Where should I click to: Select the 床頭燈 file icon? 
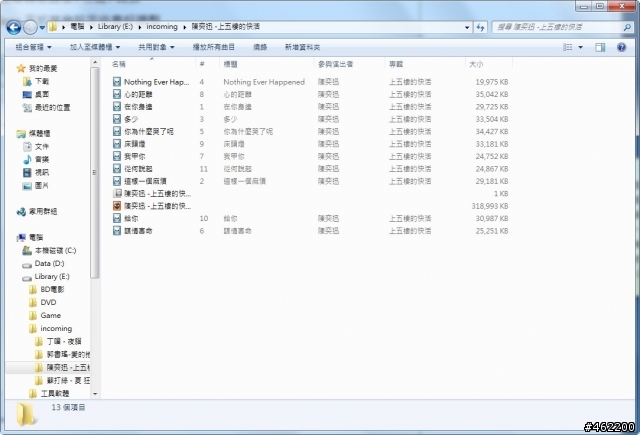pyautogui.click(x=117, y=144)
